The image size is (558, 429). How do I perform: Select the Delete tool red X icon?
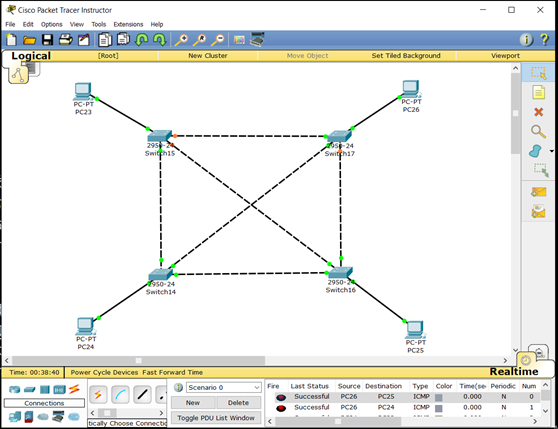[x=538, y=112]
